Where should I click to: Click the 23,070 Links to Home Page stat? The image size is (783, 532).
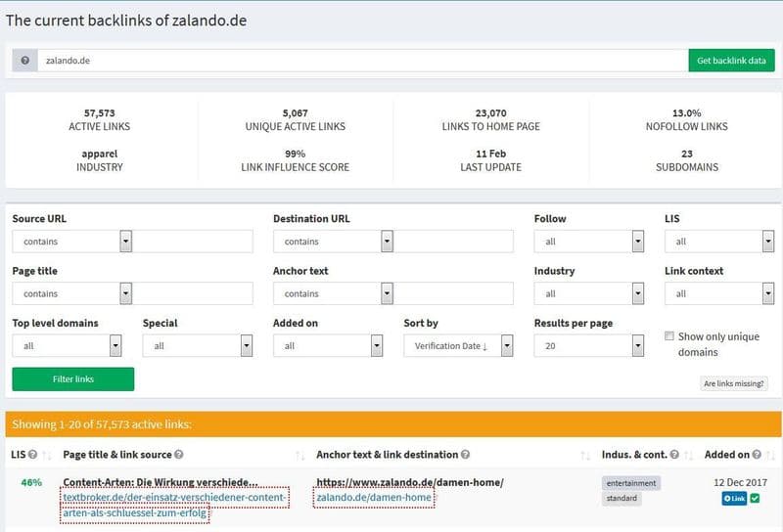click(491, 119)
